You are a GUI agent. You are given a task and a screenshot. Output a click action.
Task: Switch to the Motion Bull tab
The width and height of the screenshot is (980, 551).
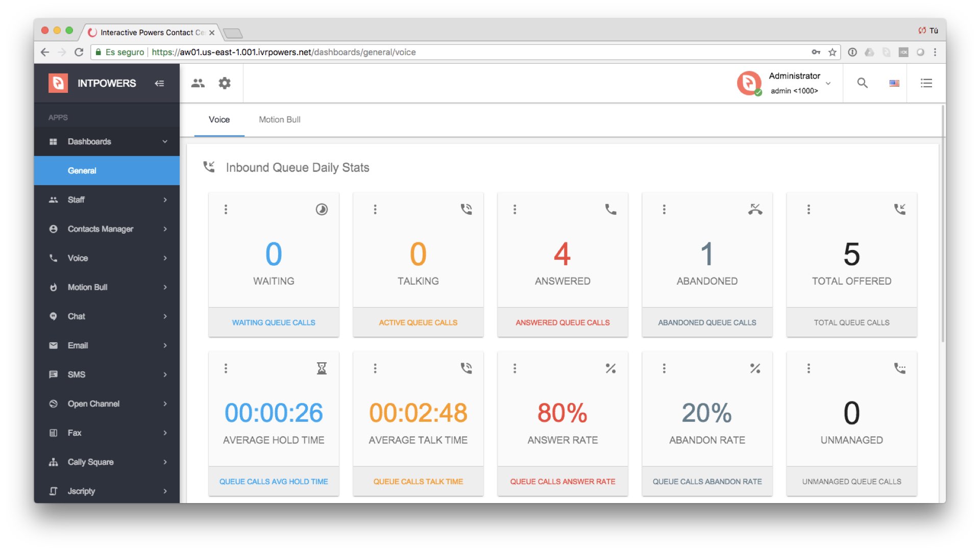pos(279,119)
